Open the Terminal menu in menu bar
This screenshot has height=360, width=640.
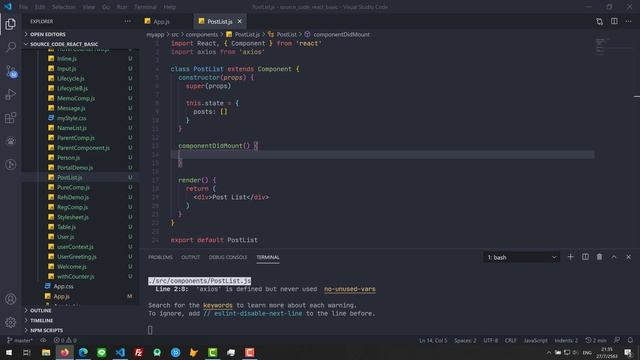pyautogui.click(x=145, y=7)
